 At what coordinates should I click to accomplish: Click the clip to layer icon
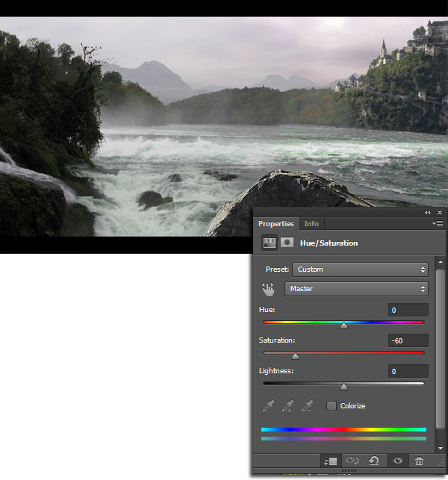[331, 462]
